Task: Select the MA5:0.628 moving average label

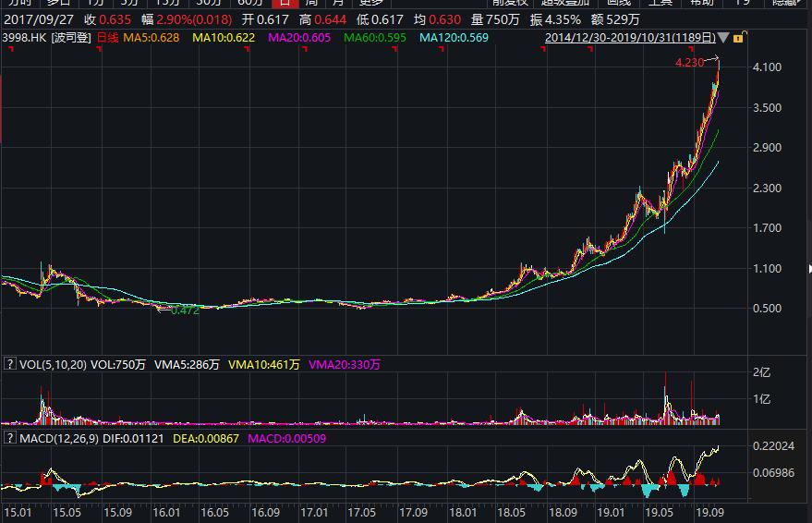Action: (x=151, y=38)
